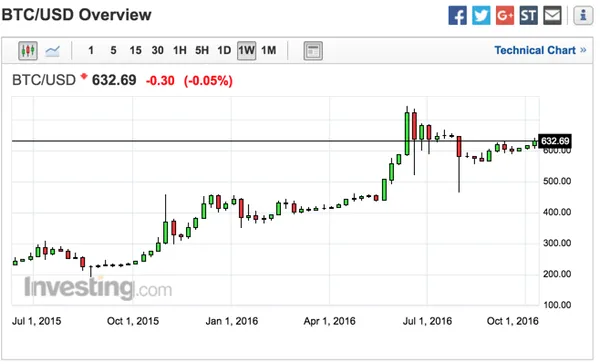Select the 5H interval
Viewport: 600px width, 364px height.
click(202, 51)
